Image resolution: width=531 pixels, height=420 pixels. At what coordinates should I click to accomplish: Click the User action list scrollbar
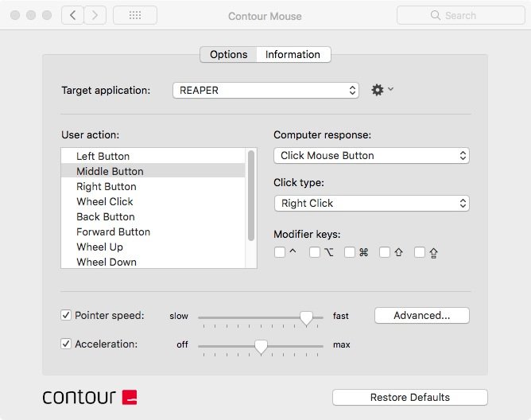tap(251, 196)
